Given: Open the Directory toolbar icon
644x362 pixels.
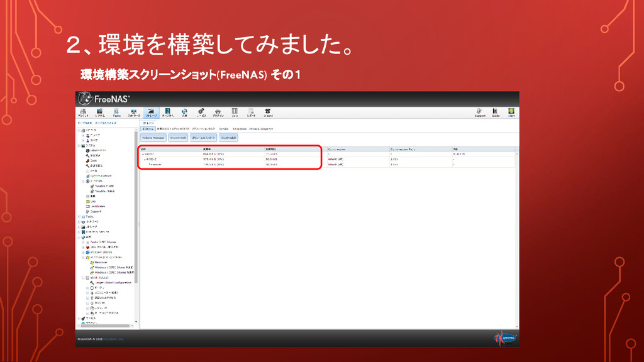Looking at the screenshot, I should pos(167,113).
